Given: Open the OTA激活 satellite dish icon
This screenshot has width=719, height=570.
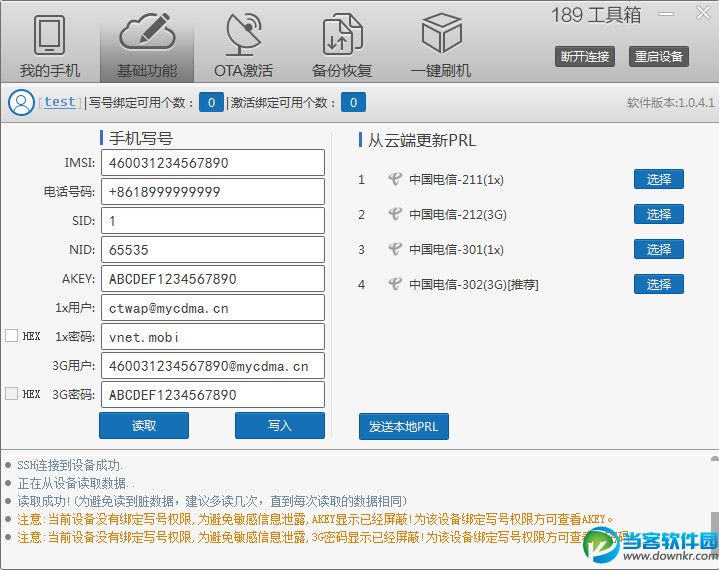Looking at the screenshot, I should pos(244,34).
